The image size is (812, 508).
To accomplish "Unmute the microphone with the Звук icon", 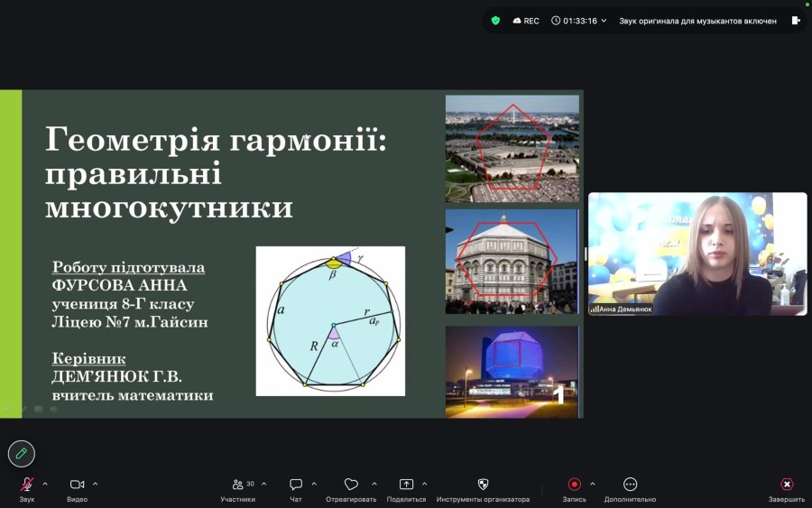I will pos(27,485).
